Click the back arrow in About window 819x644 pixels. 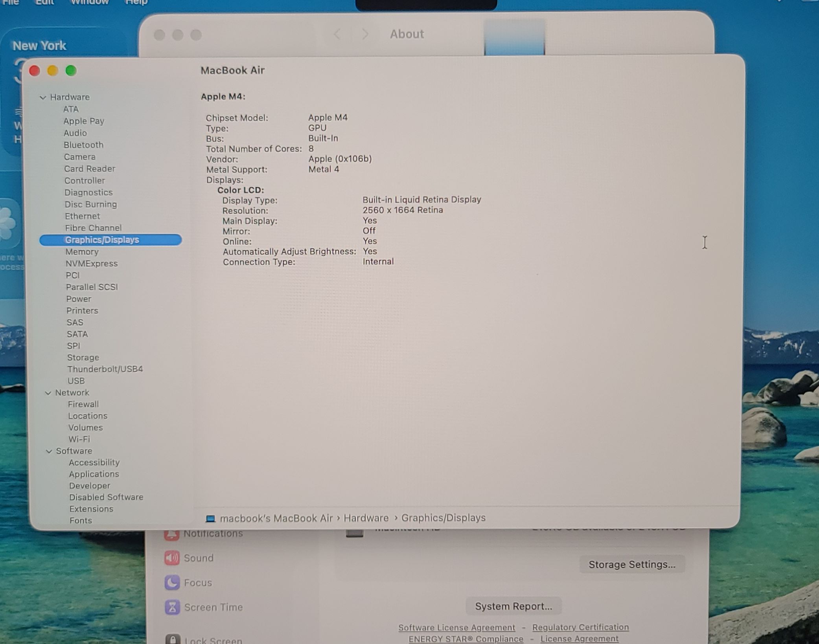click(337, 34)
